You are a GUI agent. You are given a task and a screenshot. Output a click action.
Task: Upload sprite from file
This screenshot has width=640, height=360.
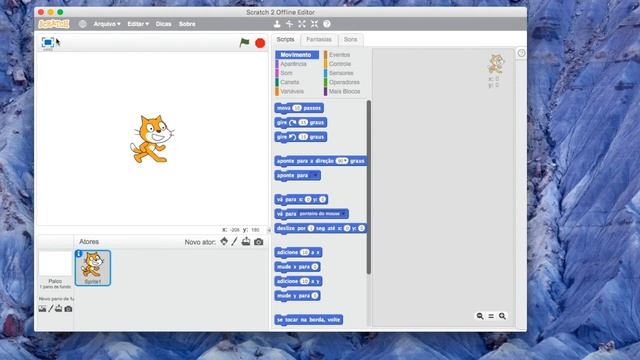tap(246, 242)
